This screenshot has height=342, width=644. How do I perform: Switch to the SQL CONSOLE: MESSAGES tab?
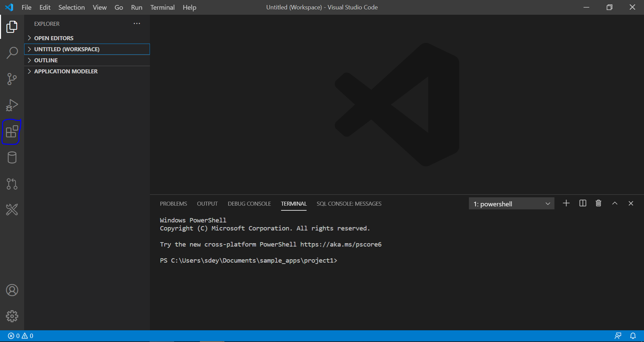pyautogui.click(x=349, y=203)
